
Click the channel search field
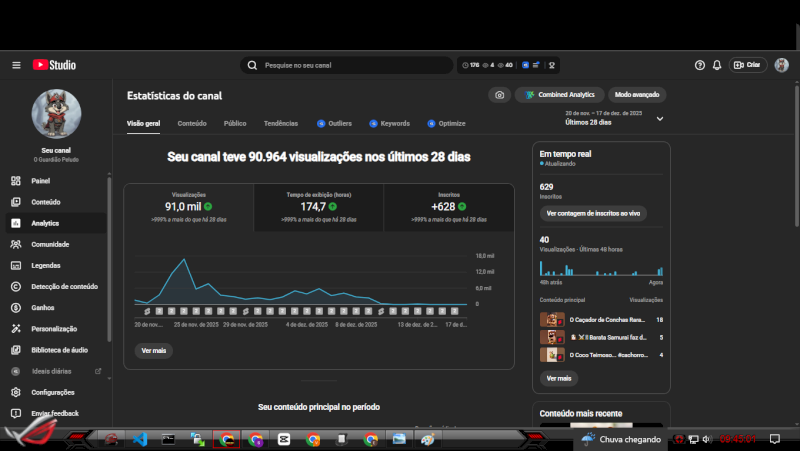coord(350,65)
